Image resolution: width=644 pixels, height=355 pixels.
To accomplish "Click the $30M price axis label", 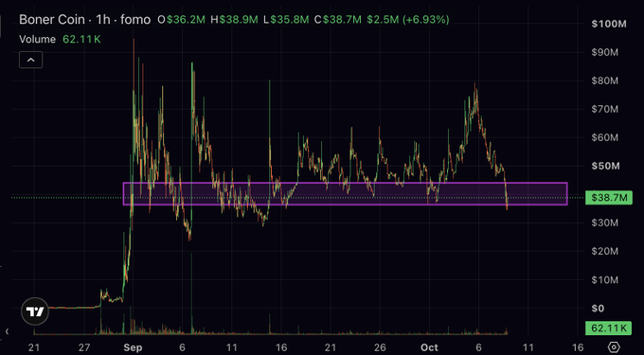I will click(x=605, y=222).
